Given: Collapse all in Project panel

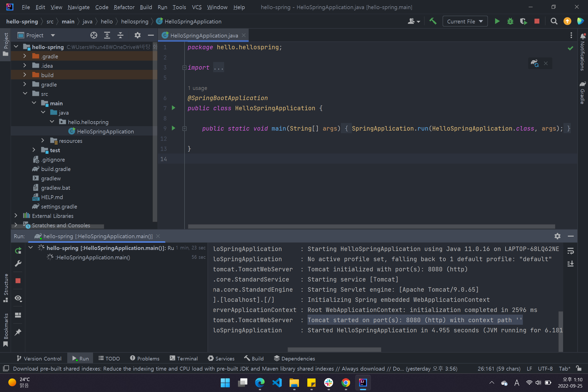Looking at the screenshot, I should [x=120, y=35].
